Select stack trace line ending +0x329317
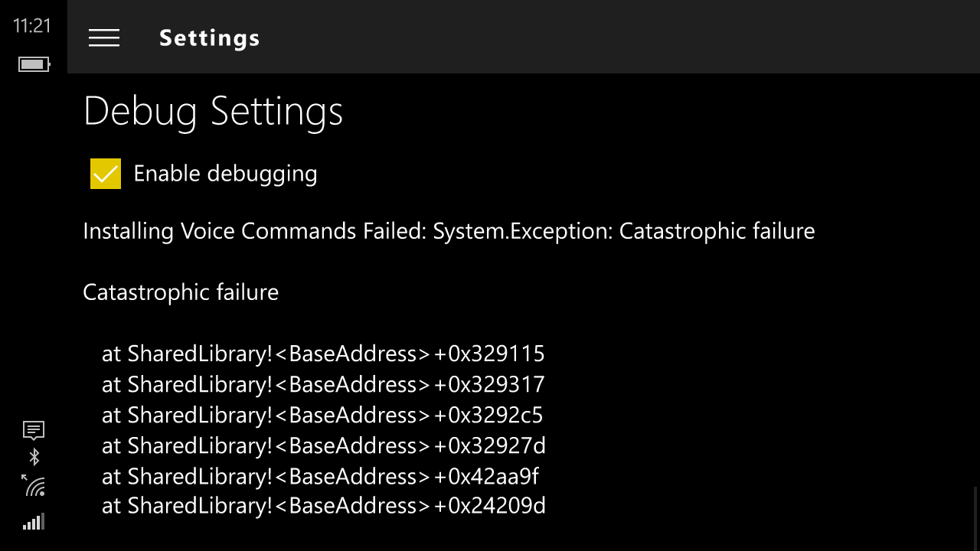 (323, 384)
